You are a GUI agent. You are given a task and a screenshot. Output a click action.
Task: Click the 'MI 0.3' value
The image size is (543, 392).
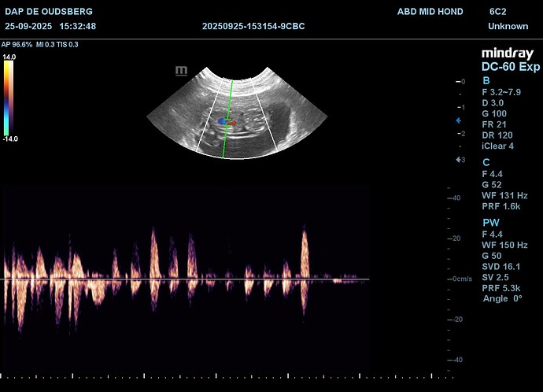[x=46, y=44]
